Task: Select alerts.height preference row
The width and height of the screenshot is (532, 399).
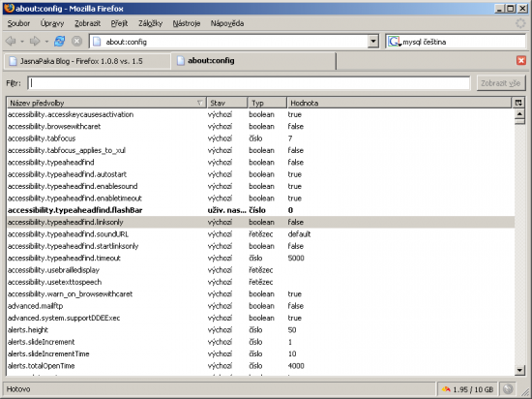Action: pos(260,329)
